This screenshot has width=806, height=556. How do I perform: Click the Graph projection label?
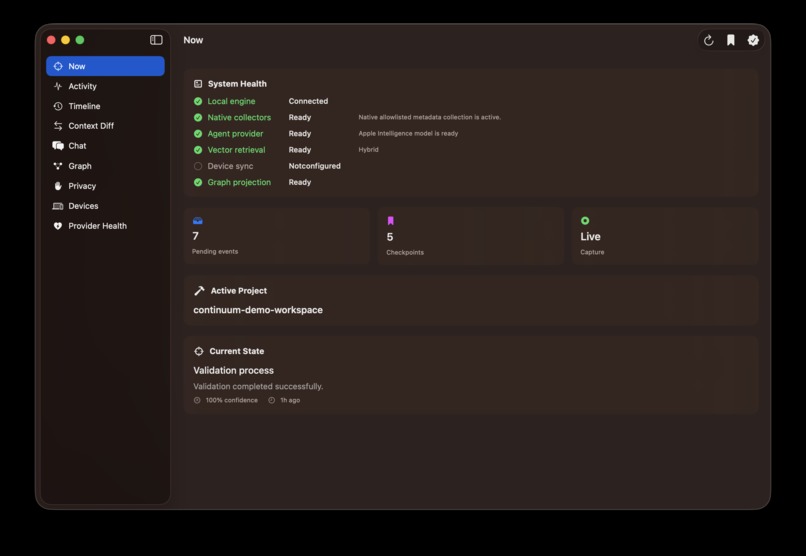[x=239, y=182]
